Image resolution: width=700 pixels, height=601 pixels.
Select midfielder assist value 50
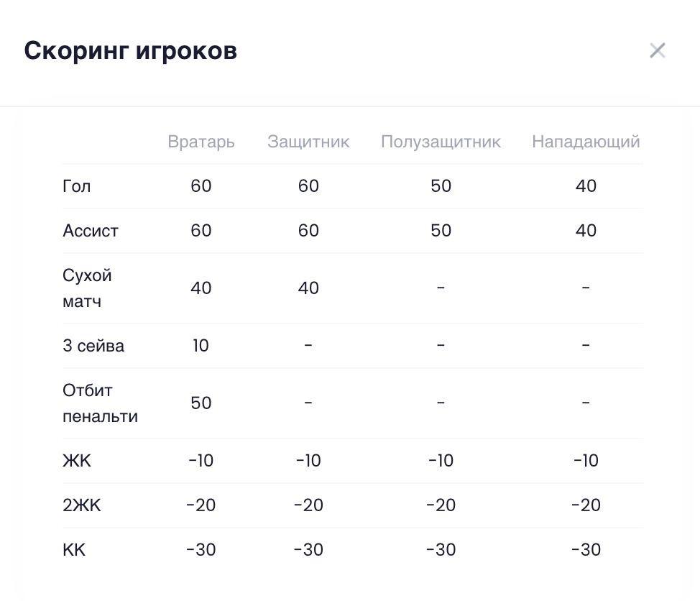pyautogui.click(x=441, y=231)
